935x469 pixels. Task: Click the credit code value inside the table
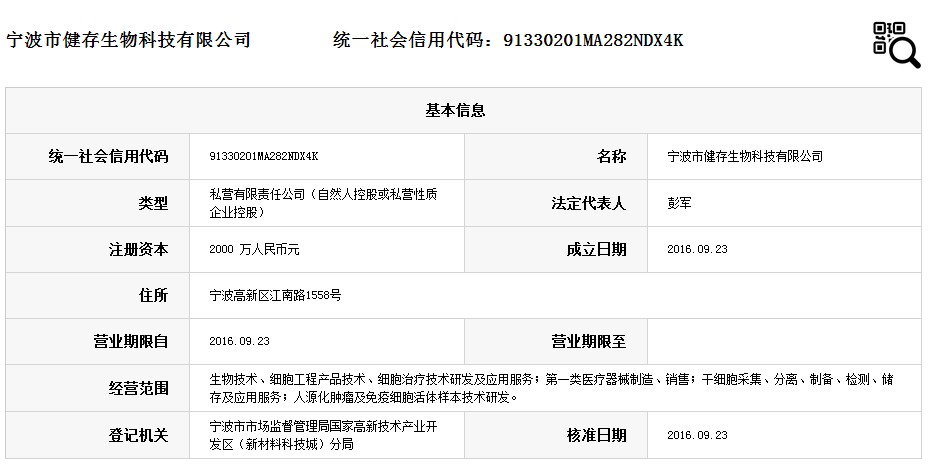tap(264, 157)
